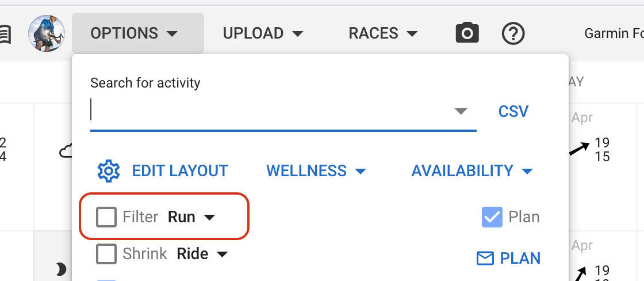Open the Races menu

click(383, 33)
